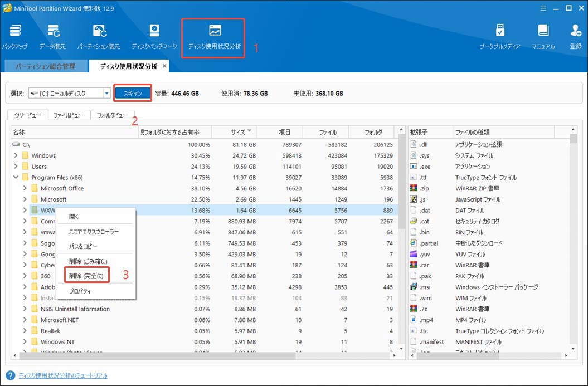Viewport: 588px width, 386px height.
Task: Expand the Microsoft.NET folder
Action: click(x=25, y=320)
